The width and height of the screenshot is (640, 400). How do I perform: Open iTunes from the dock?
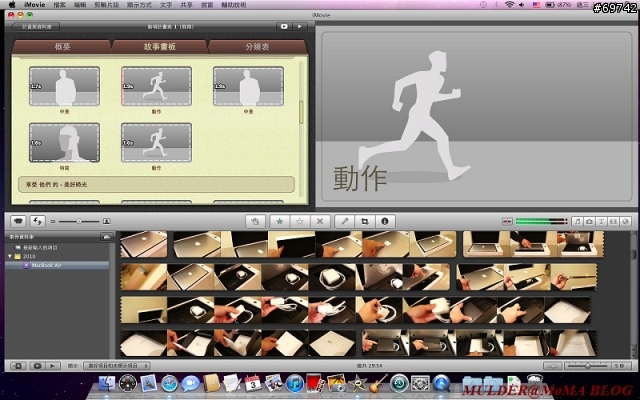click(295, 384)
